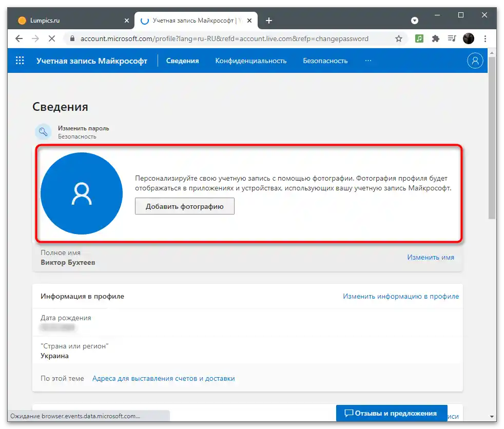View site info via the padlock icon
Image resolution: width=504 pixels, height=429 pixels.
[72, 39]
